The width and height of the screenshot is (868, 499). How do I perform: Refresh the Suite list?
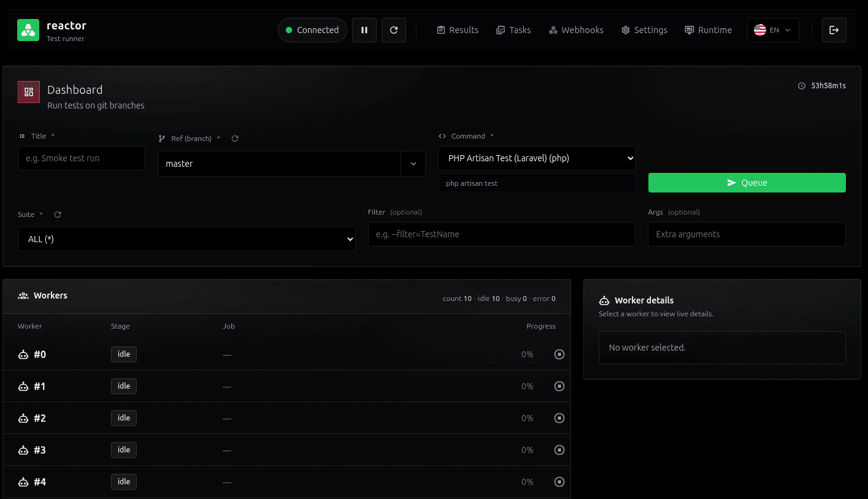58,215
